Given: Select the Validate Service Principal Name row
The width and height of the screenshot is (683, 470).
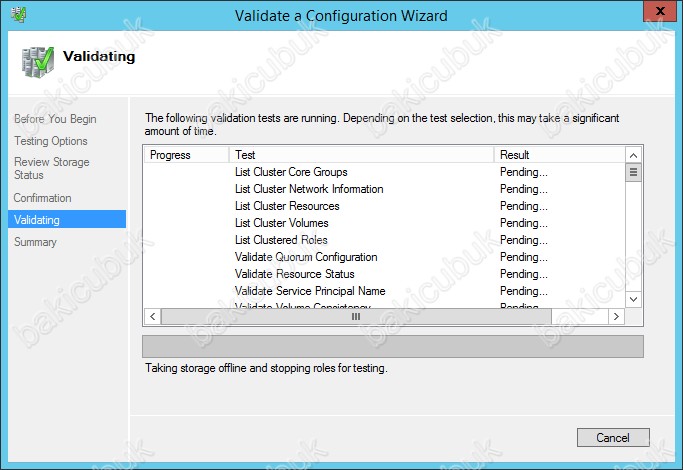Looking at the screenshot, I should [385, 291].
